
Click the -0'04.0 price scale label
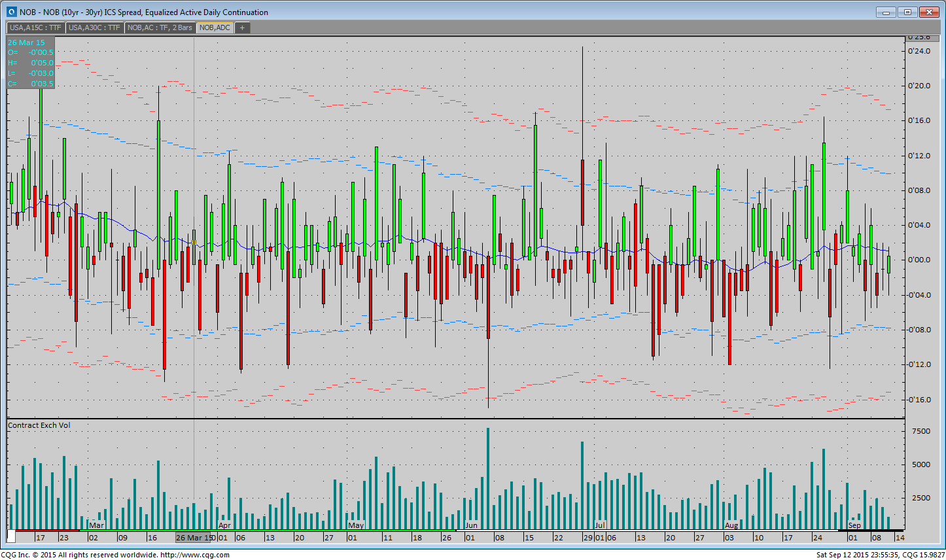(918, 295)
